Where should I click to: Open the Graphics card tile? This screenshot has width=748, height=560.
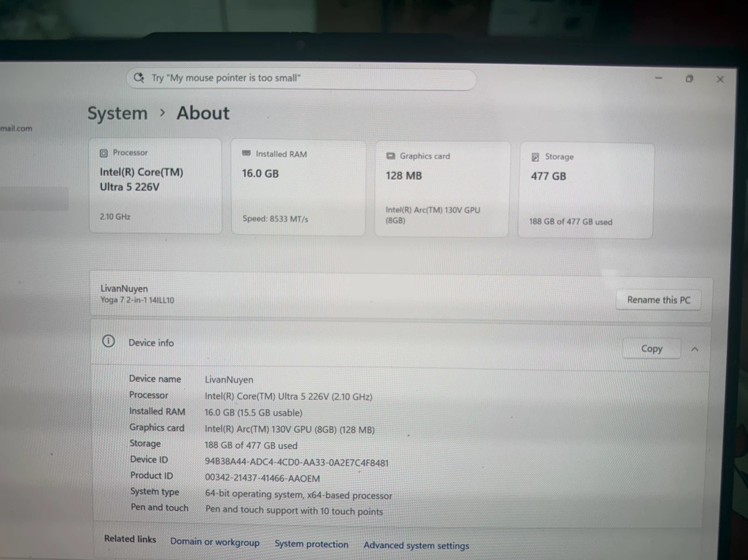(442, 190)
